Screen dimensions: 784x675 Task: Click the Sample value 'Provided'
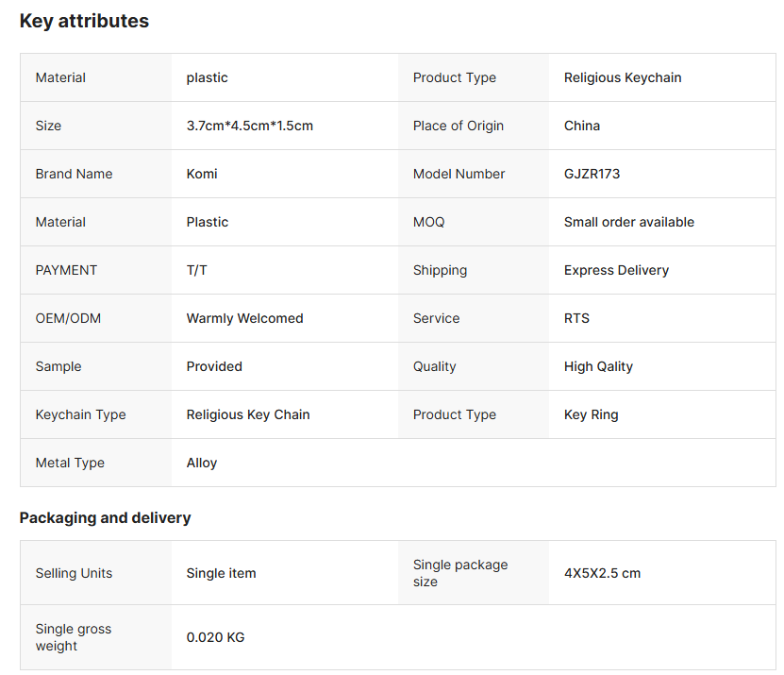pos(214,366)
